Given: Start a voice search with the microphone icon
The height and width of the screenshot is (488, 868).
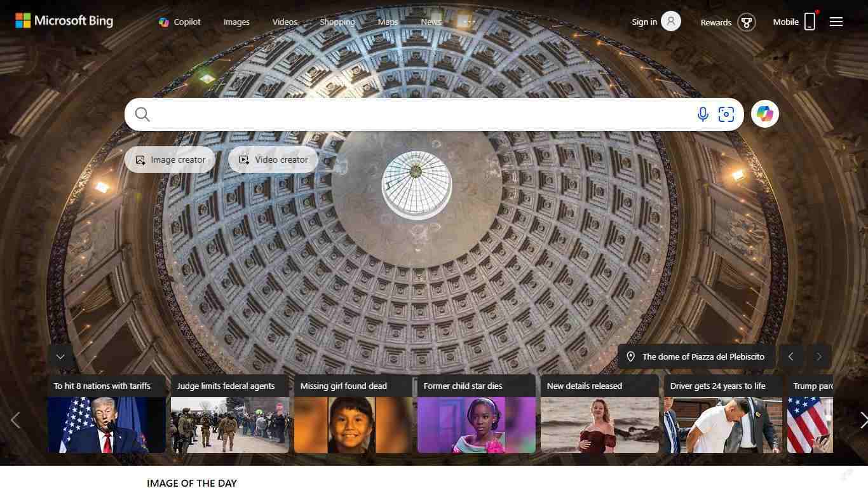Looking at the screenshot, I should pyautogui.click(x=703, y=114).
